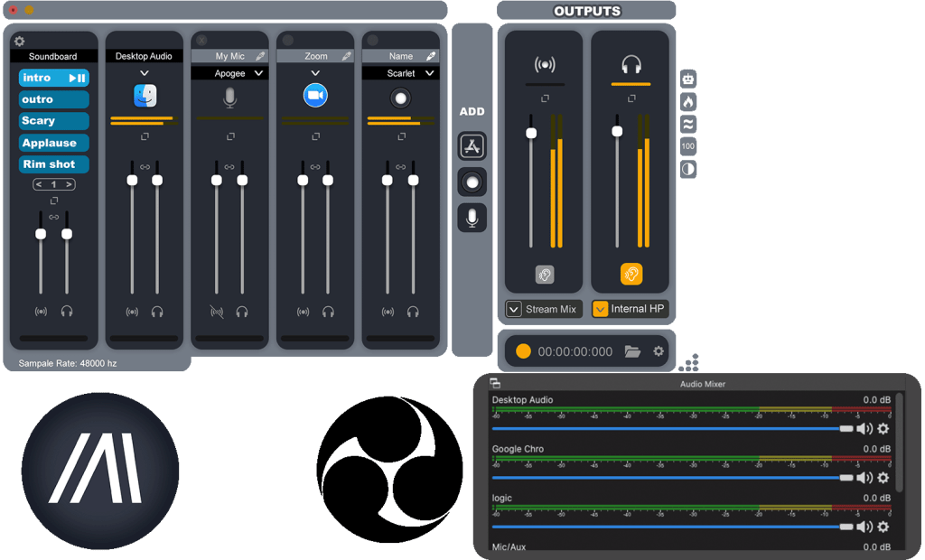The height and width of the screenshot is (560, 925).
Task: Mute Desktop Audio in OBS Audio Mixer
Action: pos(864,429)
